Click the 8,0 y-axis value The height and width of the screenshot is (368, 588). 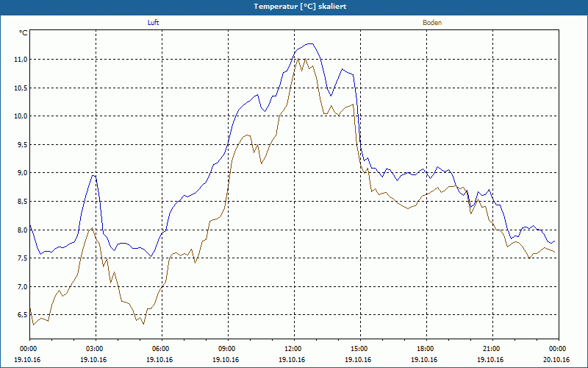click(22, 230)
